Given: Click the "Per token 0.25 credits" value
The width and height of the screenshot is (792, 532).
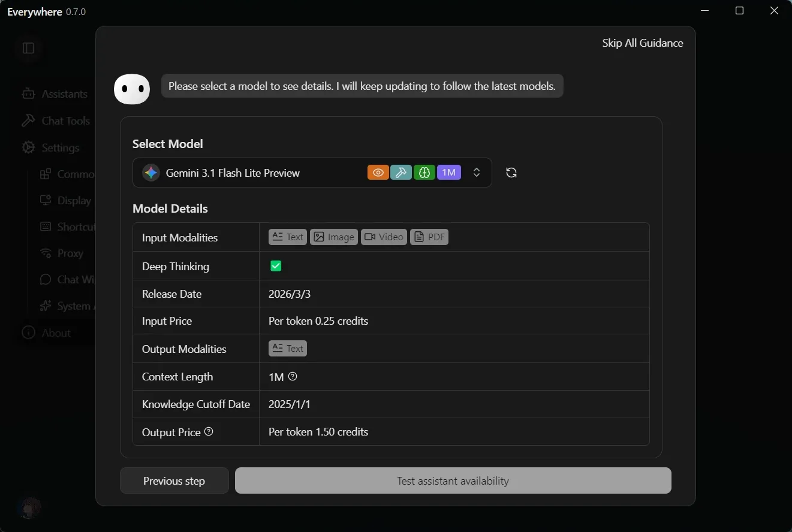Looking at the screenshot, I should [318, 321].
